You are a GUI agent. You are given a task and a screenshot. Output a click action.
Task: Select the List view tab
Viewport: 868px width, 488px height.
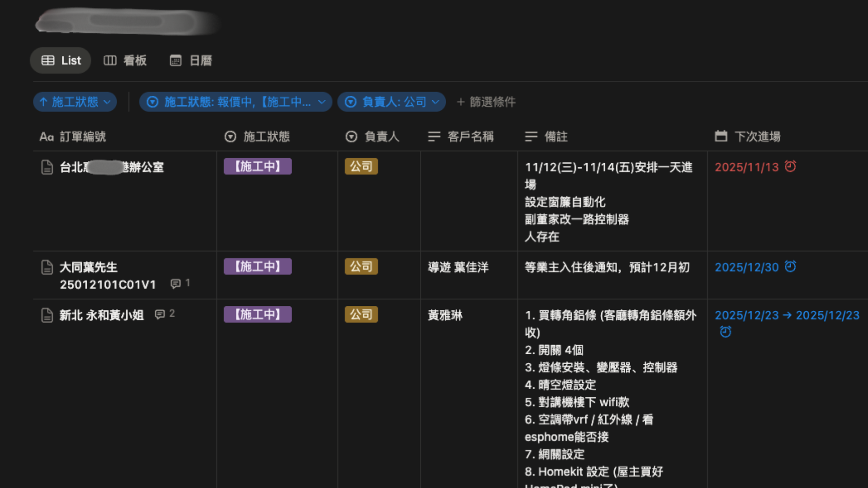tap(61, 61)
